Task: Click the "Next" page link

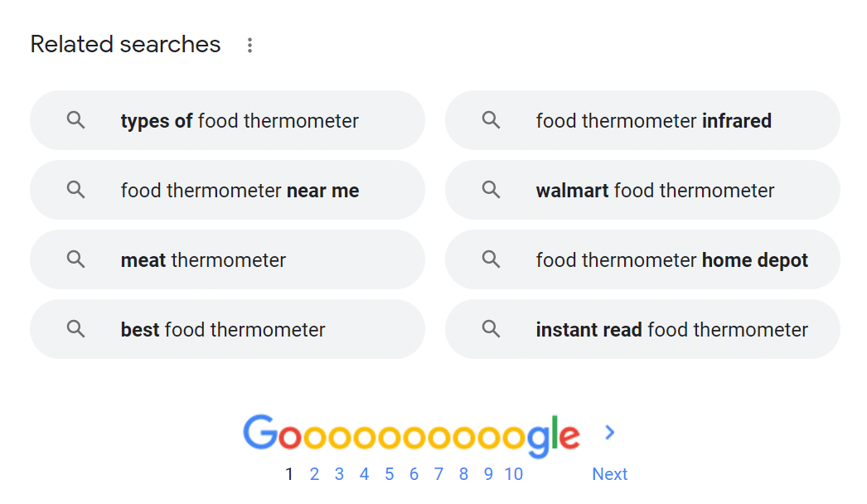Action: [609, 474]
